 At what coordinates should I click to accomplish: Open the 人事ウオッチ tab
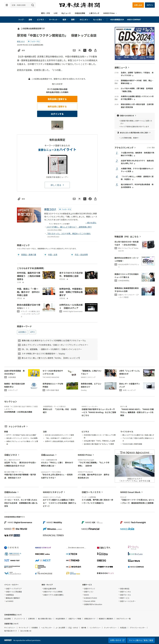(94, 13)
